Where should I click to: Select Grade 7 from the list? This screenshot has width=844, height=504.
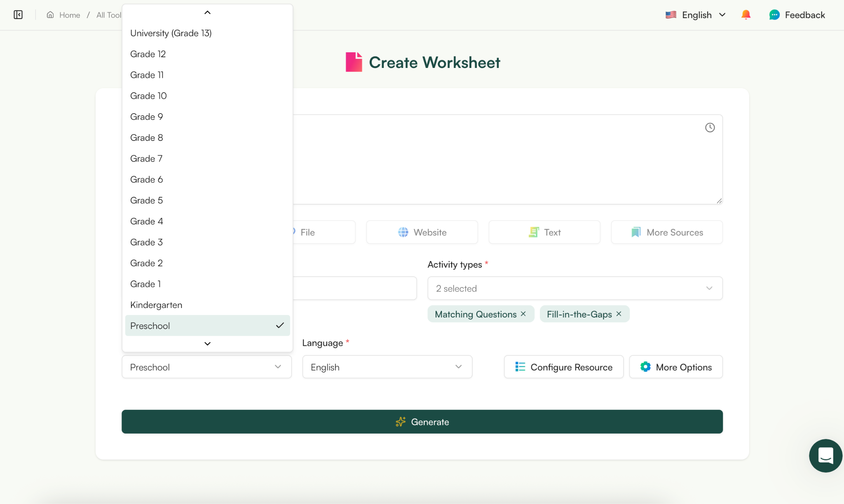click(146, 159)
